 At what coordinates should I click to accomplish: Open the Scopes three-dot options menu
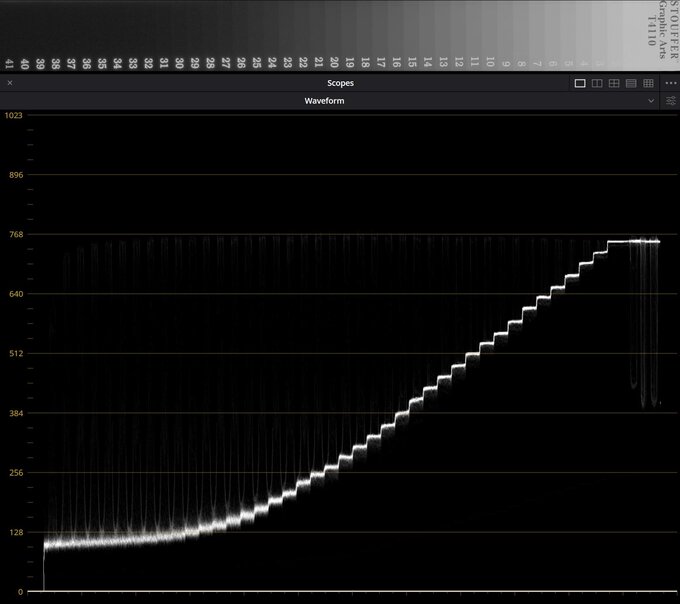coord(670,83)
